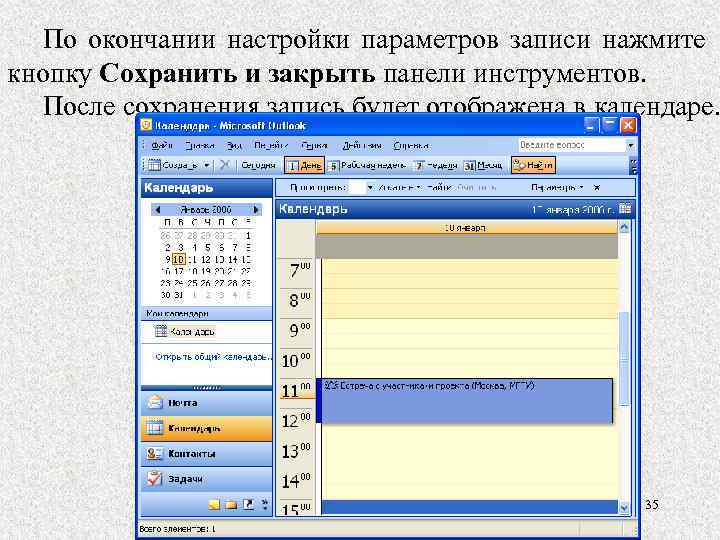Image resolution: width=720 pixels, height=540 pixels.
Task: Click the 14:00 time slot label
Action: pos(296,482)
